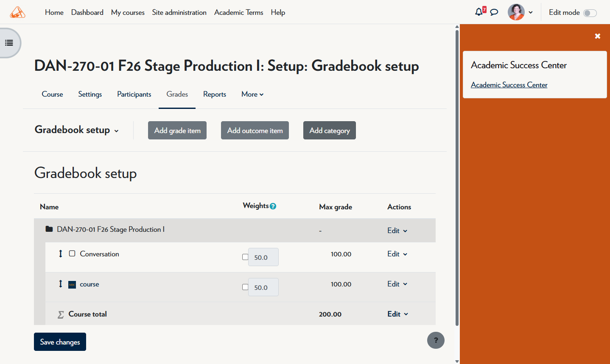This screenshot has height=364, width=610.
Task: Click the folder icon of the course category
Action: (x=49, y=229)
